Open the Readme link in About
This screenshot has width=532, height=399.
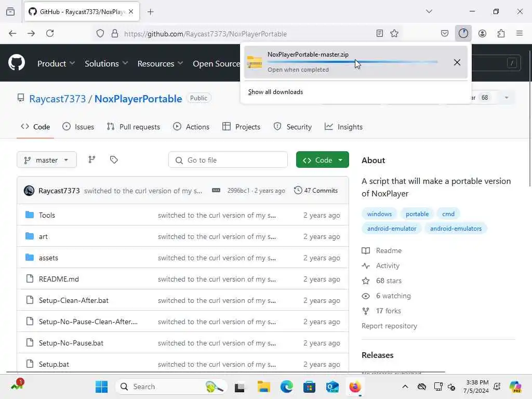tap(382, 250)
